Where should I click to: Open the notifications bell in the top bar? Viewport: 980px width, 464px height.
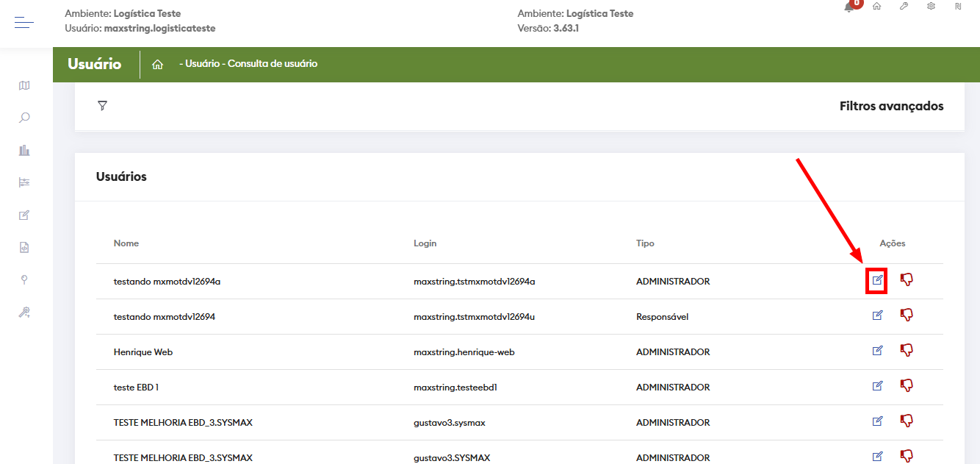pos(849,7)
